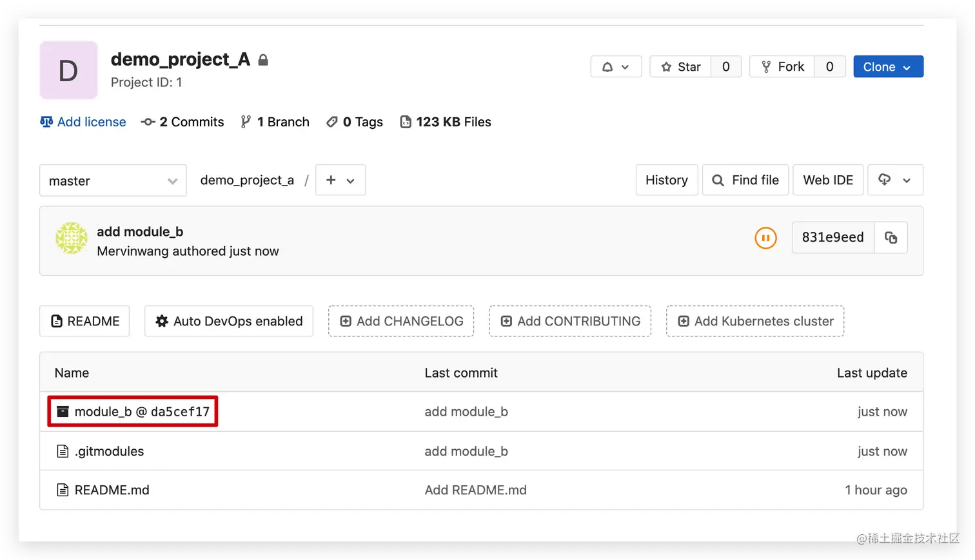The height and width of the screenshot is (560, 975).
Task: Click the demo_project_a breadcrumb path
Action: click(247, 180)
